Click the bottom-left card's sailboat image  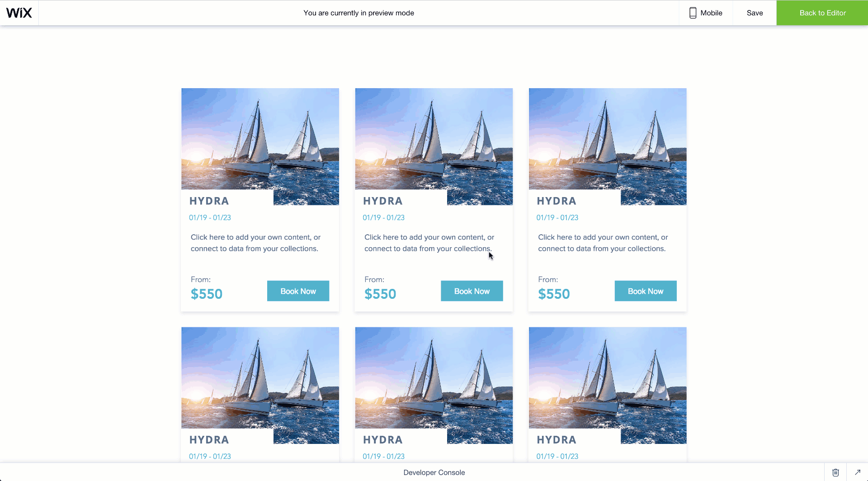pos(260,379)
